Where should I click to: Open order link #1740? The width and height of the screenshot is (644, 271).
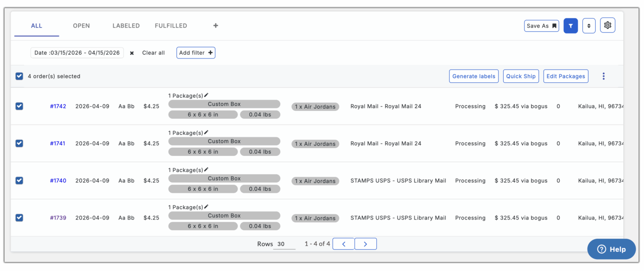pos(58,181)
